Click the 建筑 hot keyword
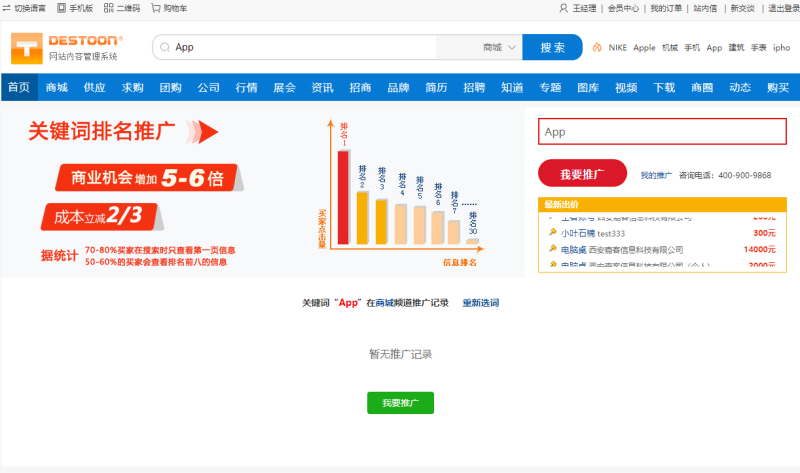800x473 pixels. pos(736,47)
